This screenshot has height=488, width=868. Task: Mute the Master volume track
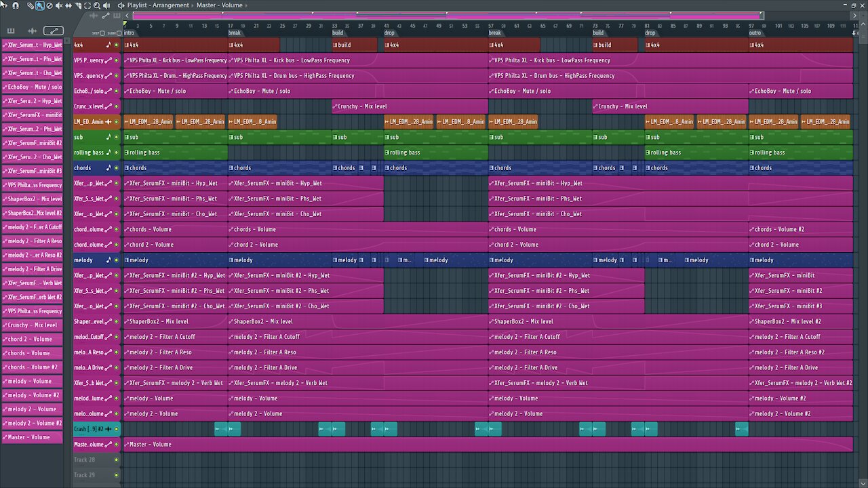[117, 445]
